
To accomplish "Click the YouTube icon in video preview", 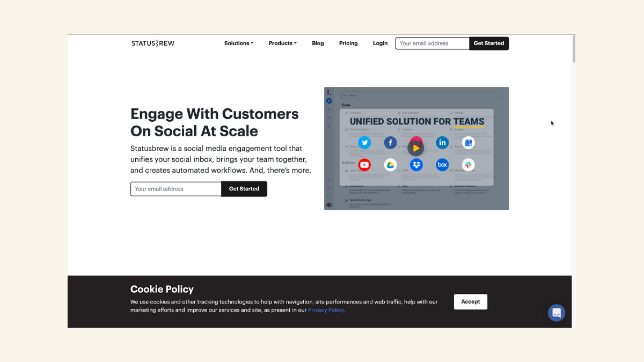I will point(365,165).
